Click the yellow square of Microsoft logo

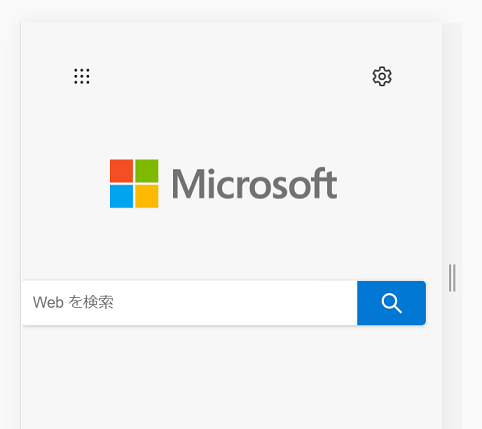[147, 196]
